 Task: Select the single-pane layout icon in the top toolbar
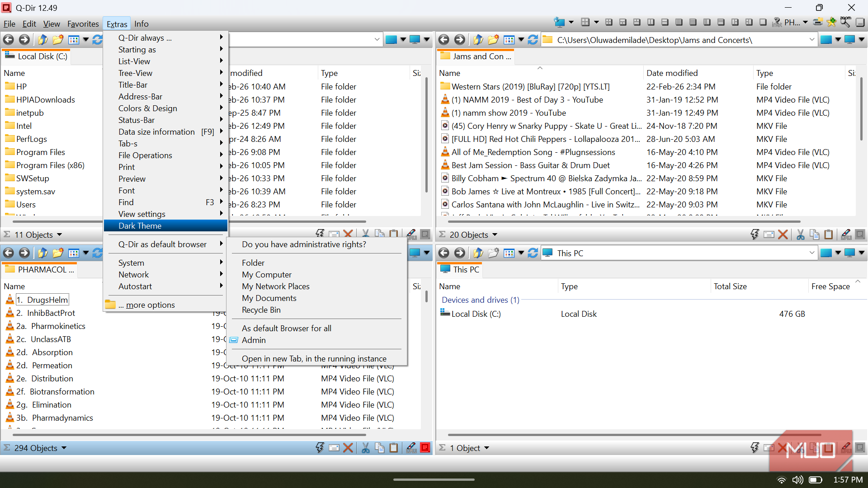[763, 22]
